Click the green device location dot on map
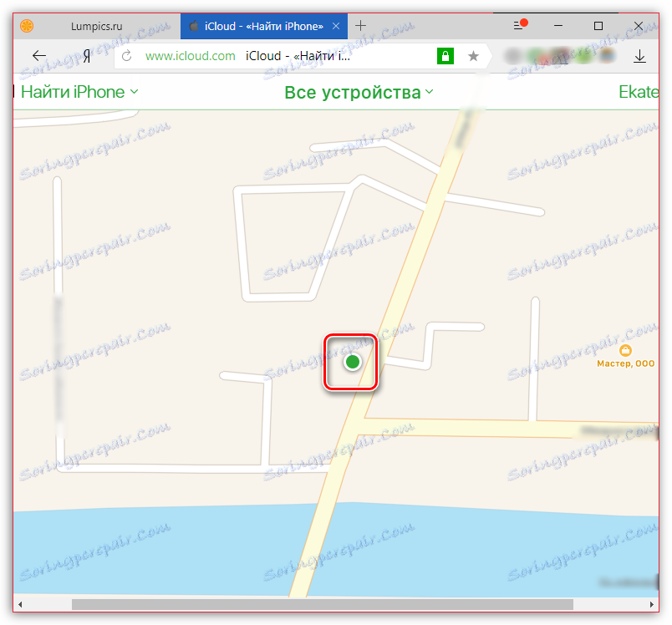 (x=352, y=362)
